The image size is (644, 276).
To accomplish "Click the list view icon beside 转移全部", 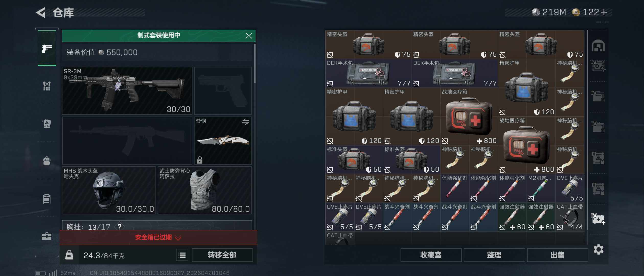I will 182,255.
